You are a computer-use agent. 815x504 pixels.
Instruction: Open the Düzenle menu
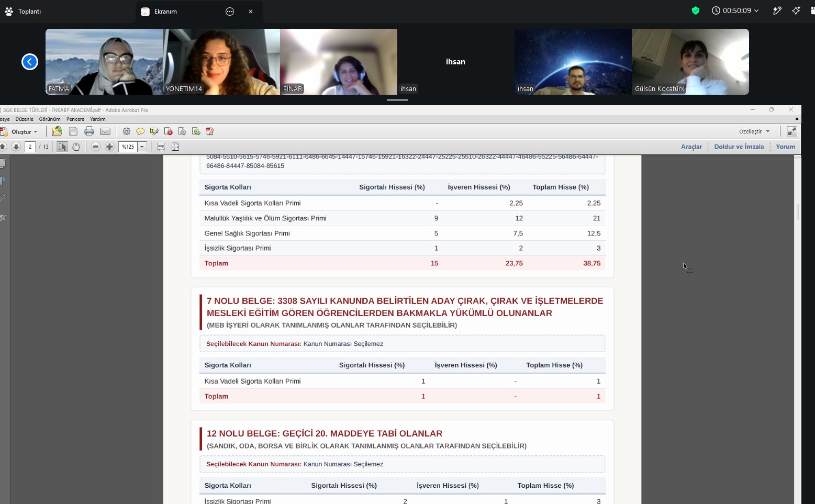[x=25, y=119]
